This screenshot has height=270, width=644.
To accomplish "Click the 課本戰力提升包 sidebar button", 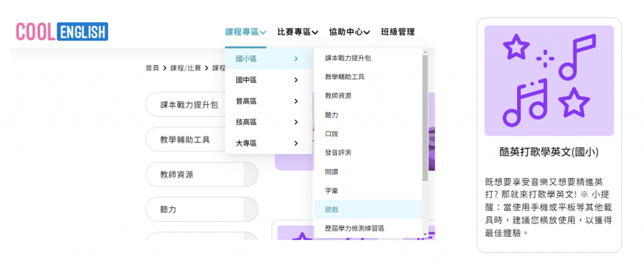I will (186, 104).
